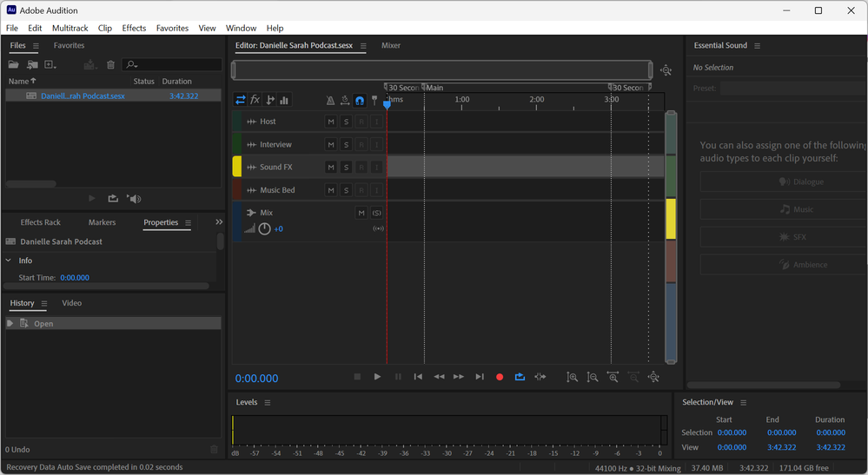Toggle the snapping magnet icon
868x475 pixels.
359,101
